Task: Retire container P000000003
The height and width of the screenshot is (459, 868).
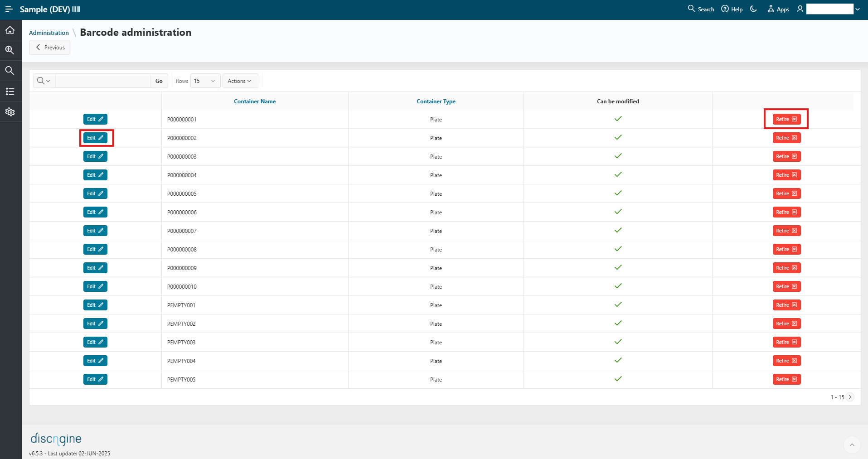Action: tap(786, 156)
